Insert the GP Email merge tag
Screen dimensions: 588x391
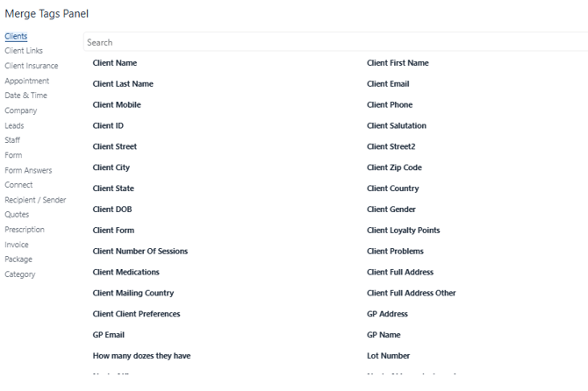110,335
